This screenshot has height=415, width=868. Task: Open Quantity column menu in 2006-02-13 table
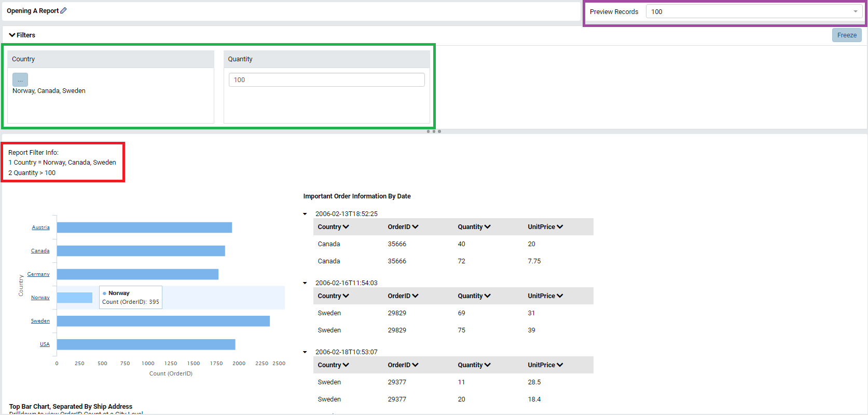tap(487, 227)
